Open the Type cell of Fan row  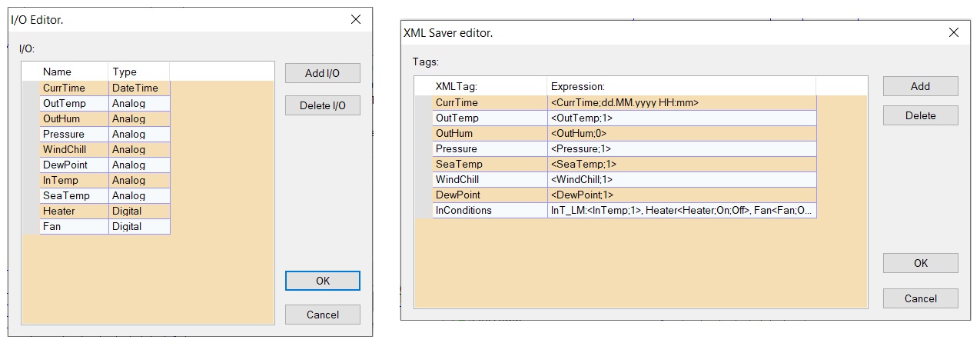(139, 226)
